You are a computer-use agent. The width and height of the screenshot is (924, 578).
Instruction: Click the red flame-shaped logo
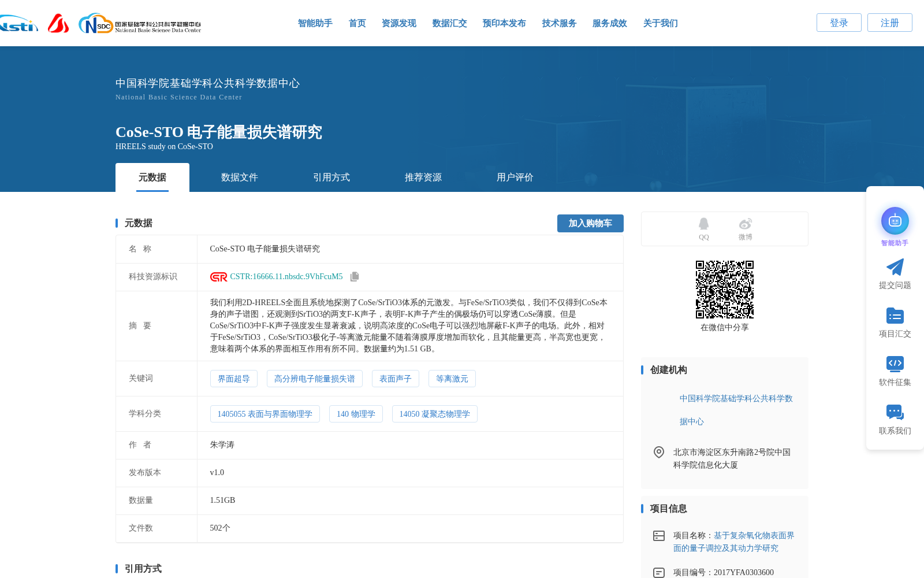58,24
